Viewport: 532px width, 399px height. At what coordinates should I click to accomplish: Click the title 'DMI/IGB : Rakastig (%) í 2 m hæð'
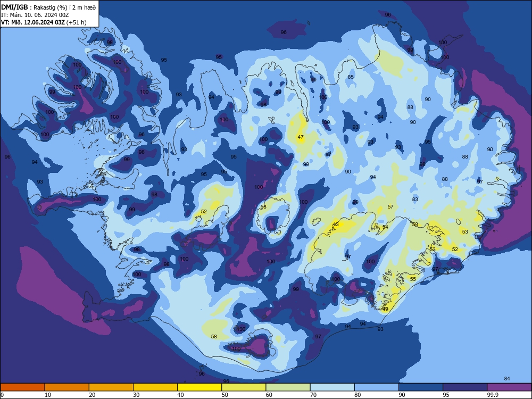pyautogui.click(x=48, y=7)
